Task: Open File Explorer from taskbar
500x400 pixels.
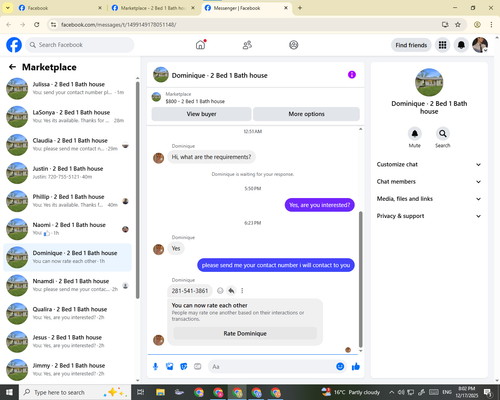Action: (x=160, y=392)
